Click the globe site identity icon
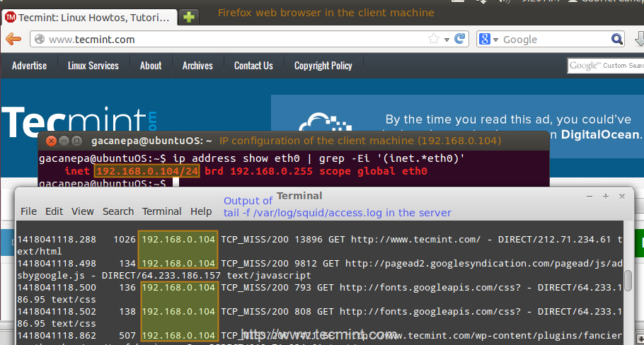The image size is (644, 345). tap(40, 40)
